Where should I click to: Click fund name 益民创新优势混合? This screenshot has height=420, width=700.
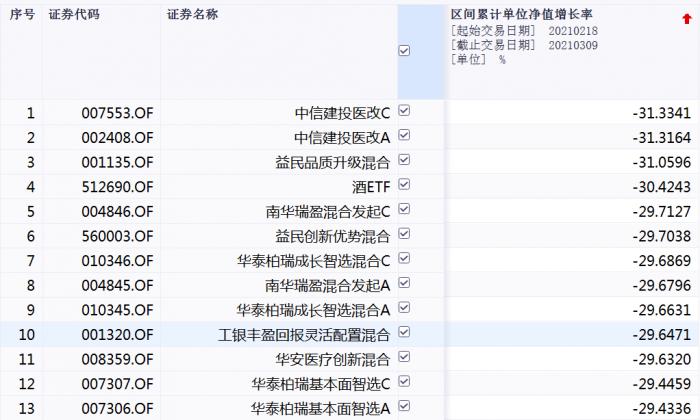(333, 236)
